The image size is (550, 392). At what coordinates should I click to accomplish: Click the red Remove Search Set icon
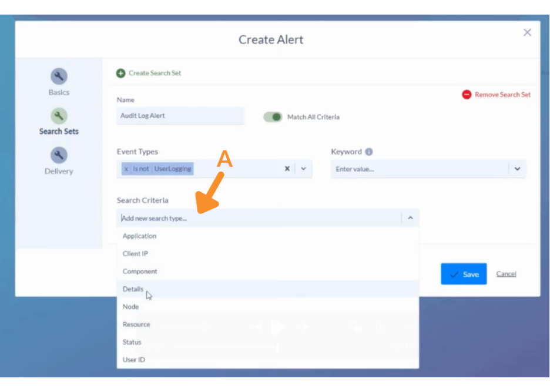pos(467,95)
